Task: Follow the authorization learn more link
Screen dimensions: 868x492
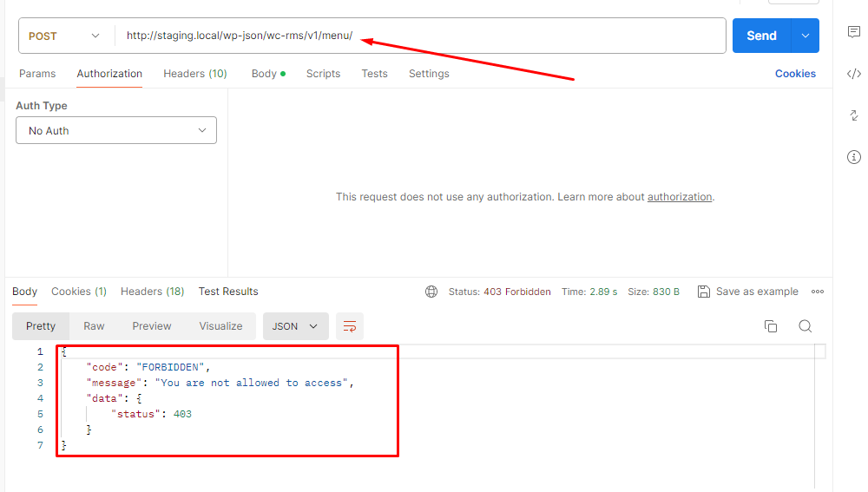Action: pyautogui.click(x=680, y=197)
